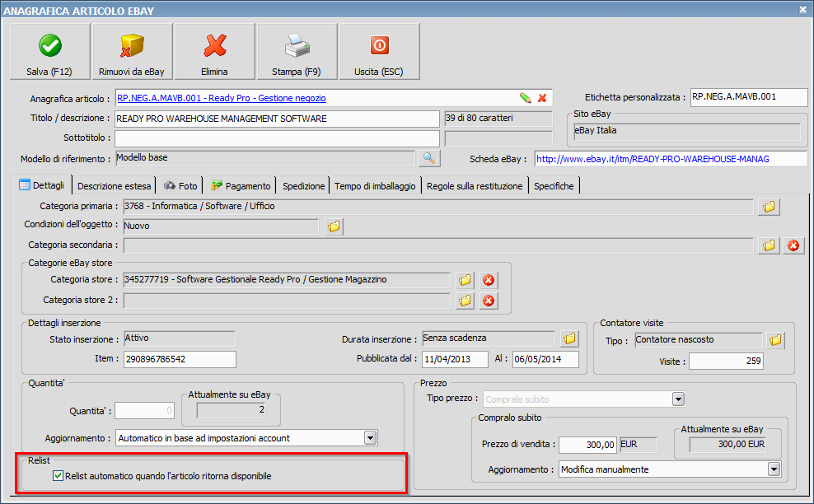Click 'Contatore nascosto' value
The image size is (814, 504).
[x=698, y=340]
